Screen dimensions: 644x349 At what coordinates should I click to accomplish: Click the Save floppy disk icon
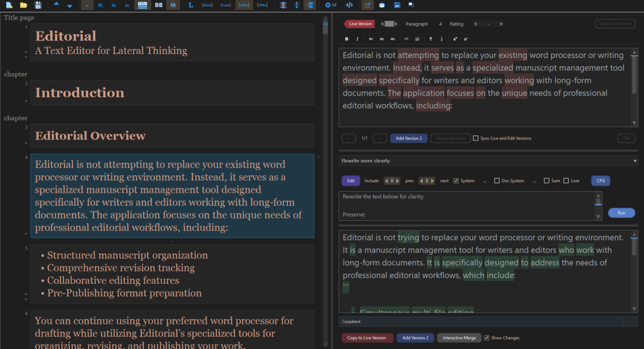(x=38, y=5)
